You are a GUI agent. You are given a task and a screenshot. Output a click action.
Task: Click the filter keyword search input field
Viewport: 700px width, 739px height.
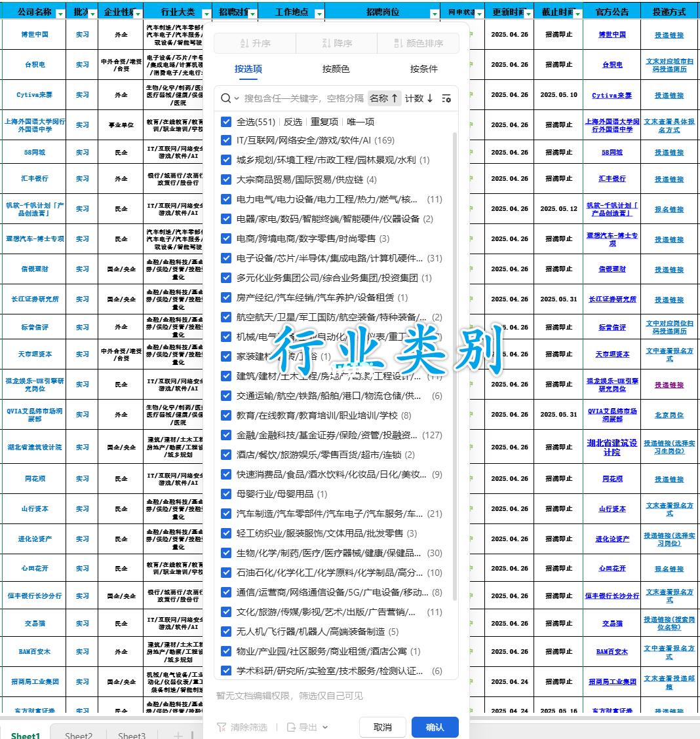pos(303,98)
